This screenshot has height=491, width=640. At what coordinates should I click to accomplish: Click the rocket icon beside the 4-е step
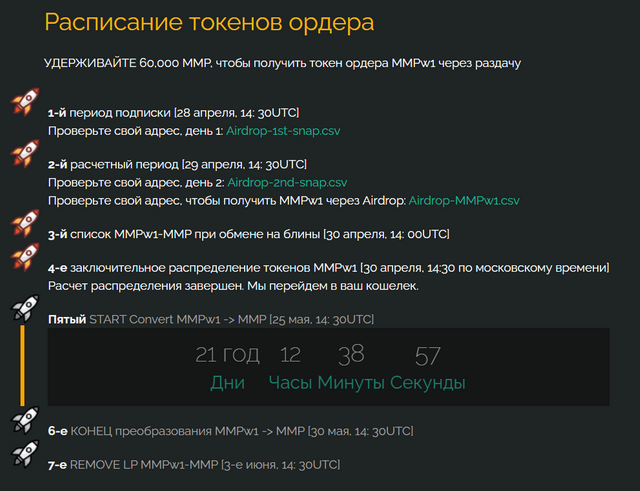click(x=25, y=257)
